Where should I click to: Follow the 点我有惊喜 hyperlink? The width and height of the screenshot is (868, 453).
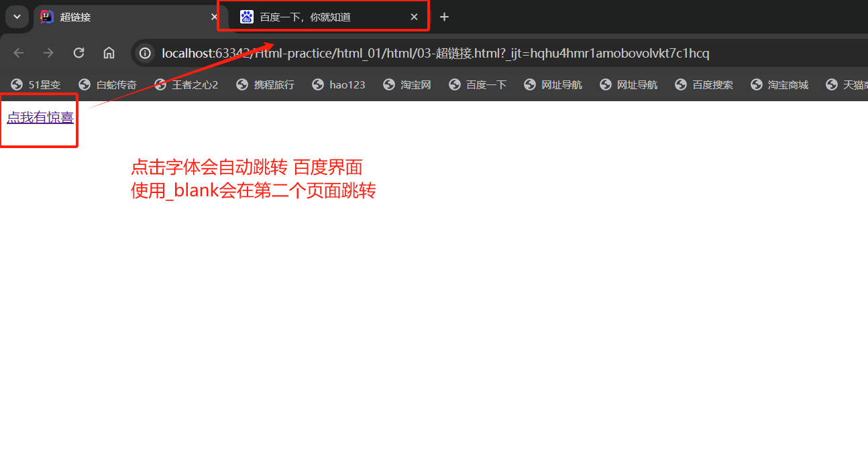(x=40, y=118)
